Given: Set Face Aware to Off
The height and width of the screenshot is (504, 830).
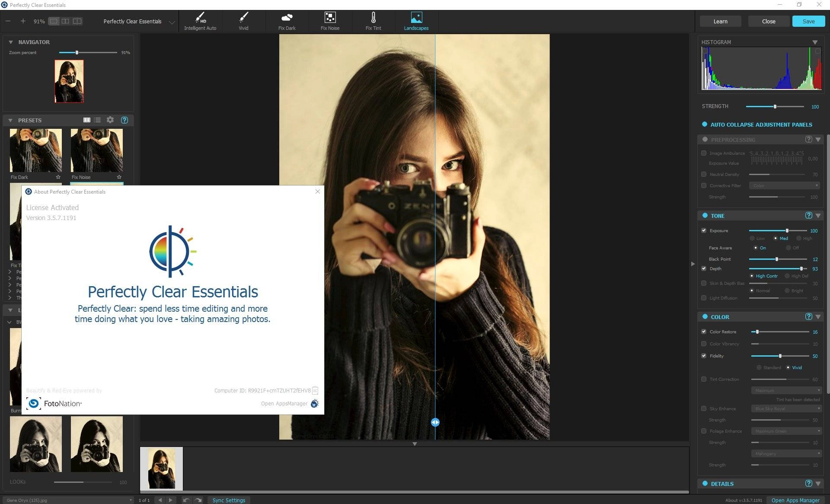Looking at the screenshot, I should pos(788,248).
